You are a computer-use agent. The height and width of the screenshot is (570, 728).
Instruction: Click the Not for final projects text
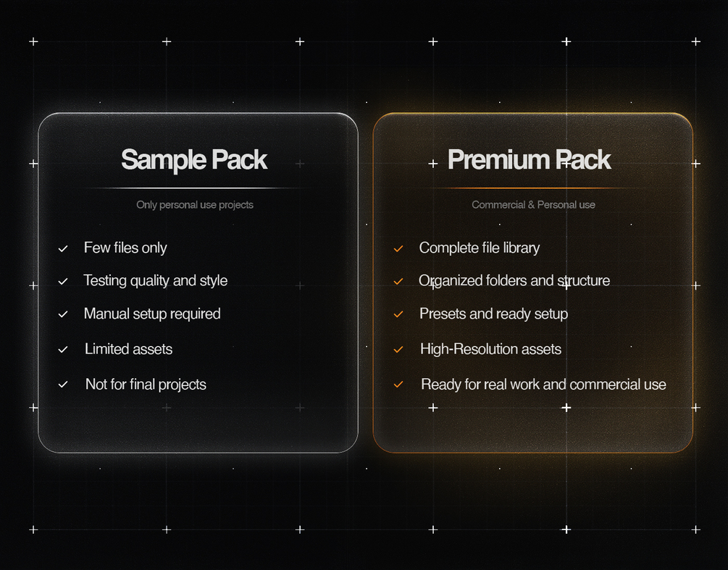(146, 385)
